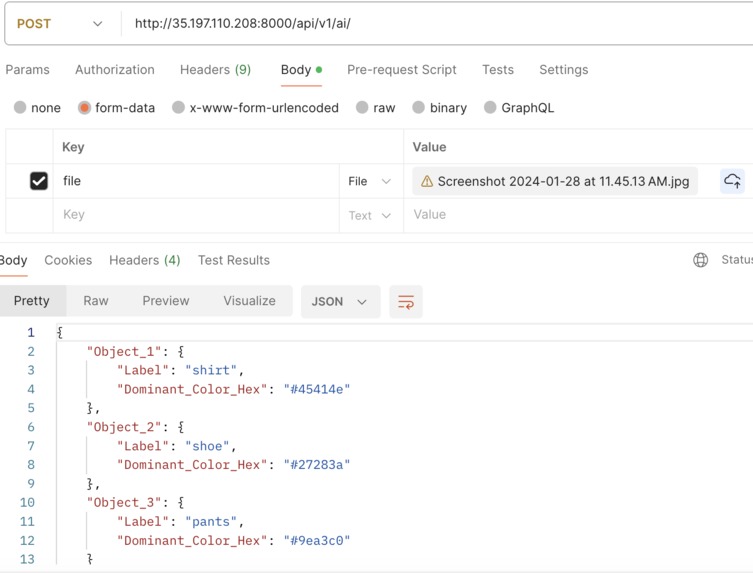Click the "#9ea3c0" hex value
753x573 pixels.
(317, 540)
